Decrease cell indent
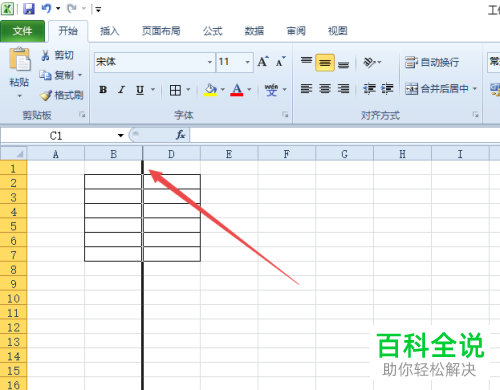500x390 pixels. pos(369,89)
